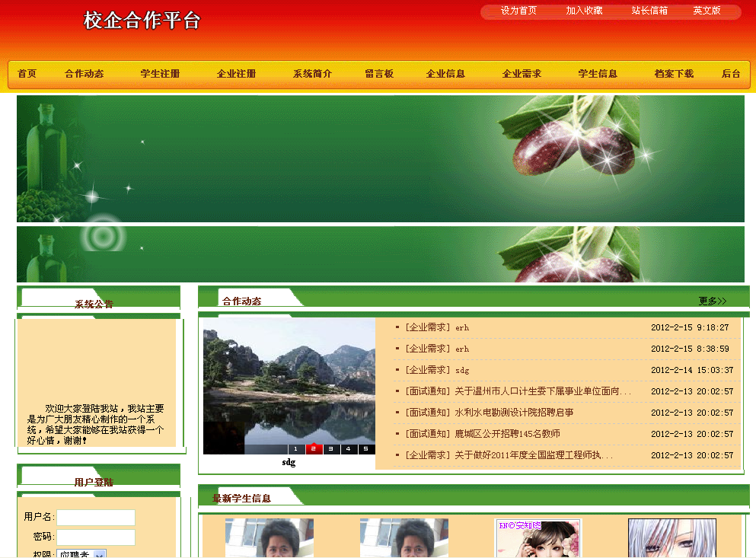Switch to slide 5 in the slideshow

(x=366, y=449)
